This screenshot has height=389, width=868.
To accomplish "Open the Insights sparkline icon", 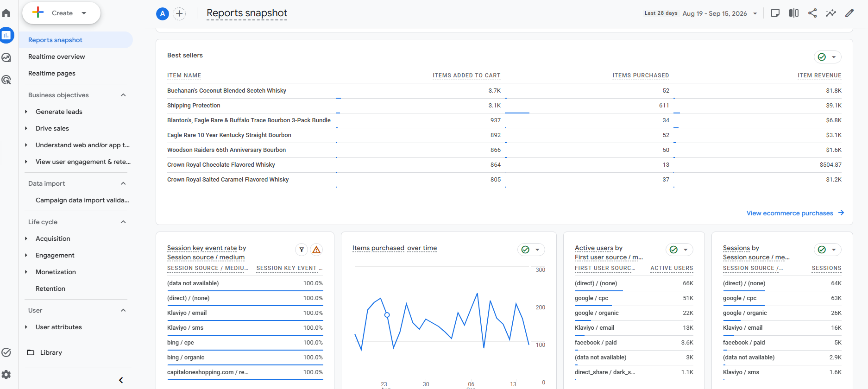I will [x=831, y=13].
